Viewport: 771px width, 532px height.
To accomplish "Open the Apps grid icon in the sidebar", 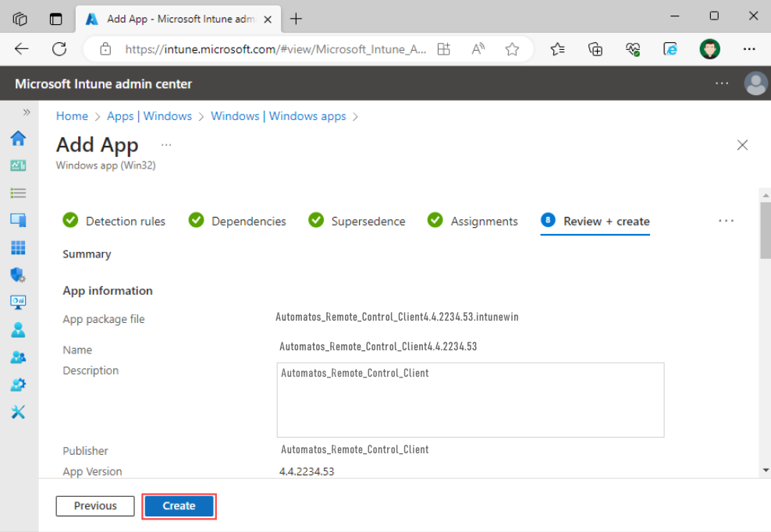I will [x=18, y=247].
